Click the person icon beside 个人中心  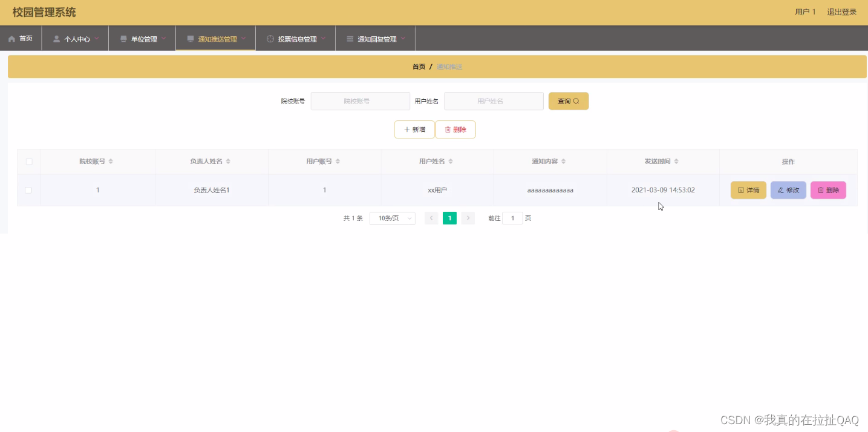coord(57,39)
